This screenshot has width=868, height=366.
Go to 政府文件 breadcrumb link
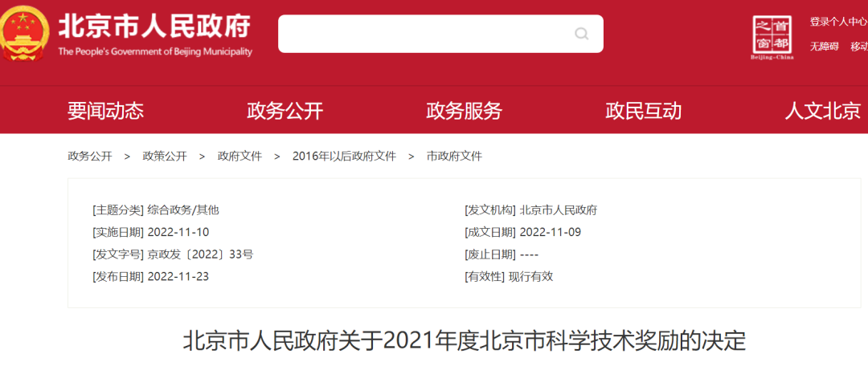coord(240,157)
